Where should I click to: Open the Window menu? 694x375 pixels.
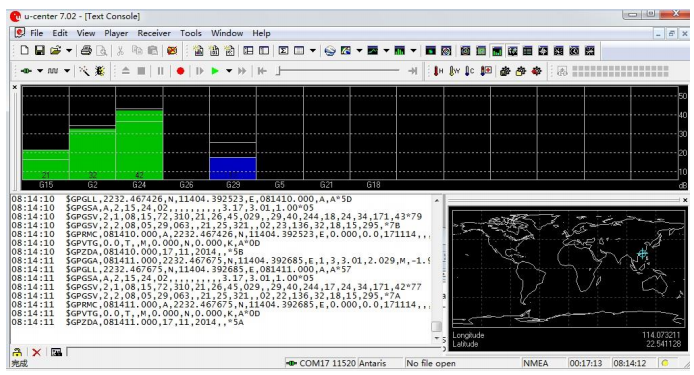tap(227, 33)
